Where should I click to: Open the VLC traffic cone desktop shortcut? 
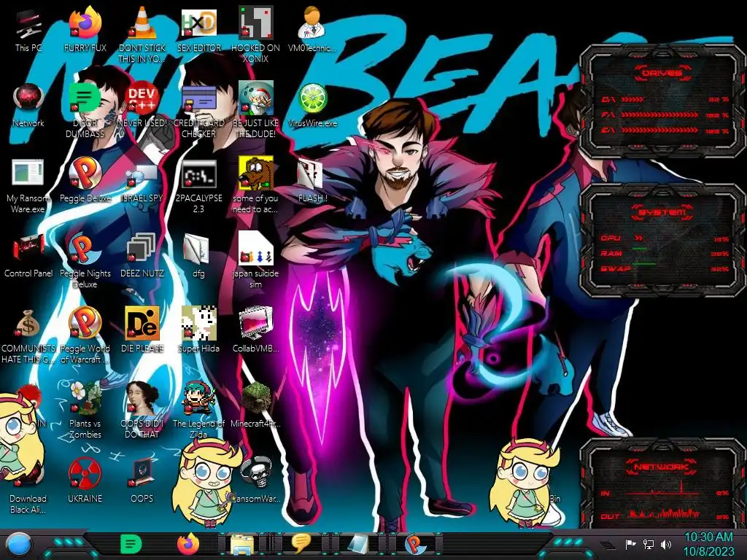142,34
